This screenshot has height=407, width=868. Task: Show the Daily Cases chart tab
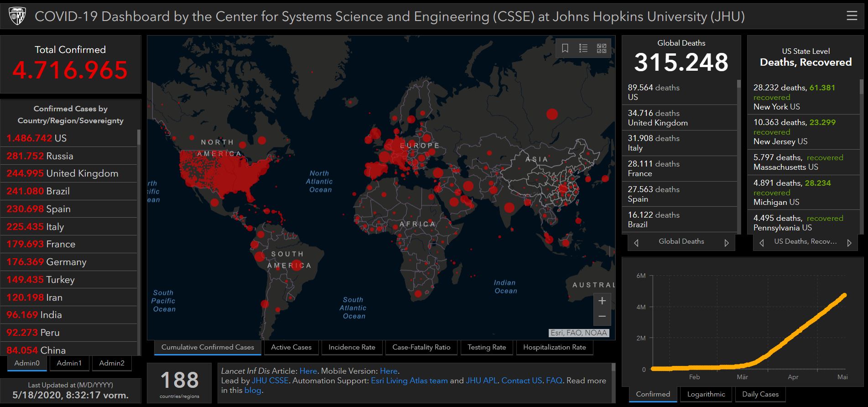[760, 394]
